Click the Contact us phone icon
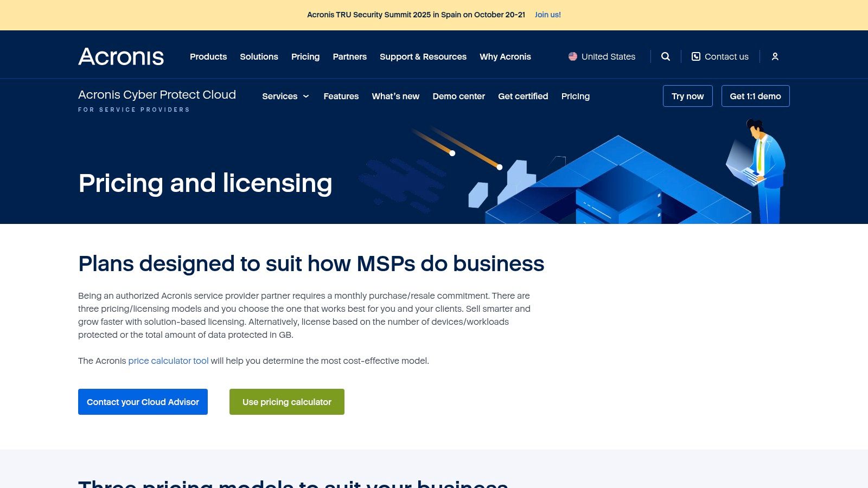Viewport: 868px width, 488px height. point(696,56)
